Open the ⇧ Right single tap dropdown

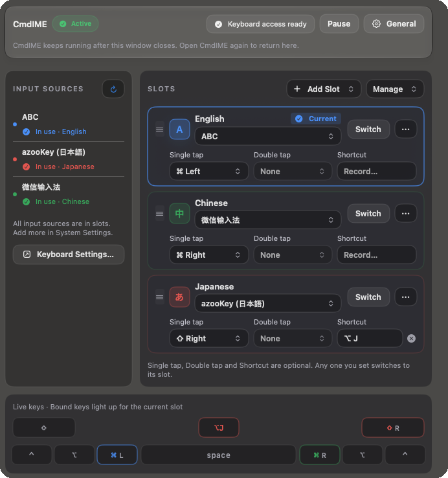pyautogui.click(x=208, y=338)
